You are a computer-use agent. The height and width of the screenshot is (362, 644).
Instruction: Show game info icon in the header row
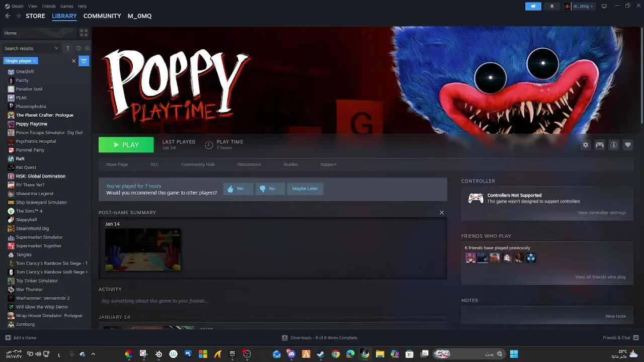(614, 145)
